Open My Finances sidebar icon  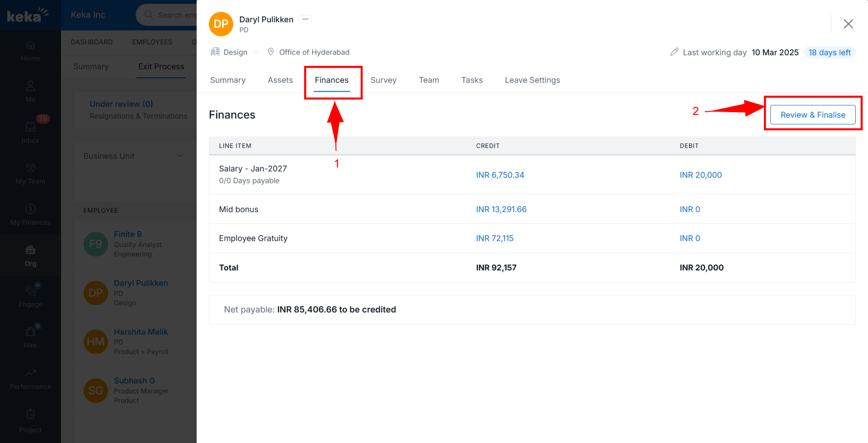(30, 209)
